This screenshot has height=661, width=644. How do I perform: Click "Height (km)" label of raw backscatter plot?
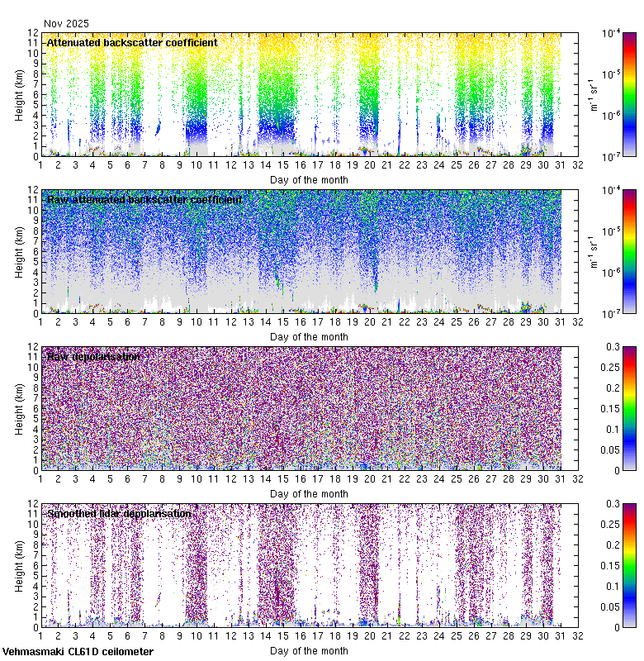coord(19,251)
